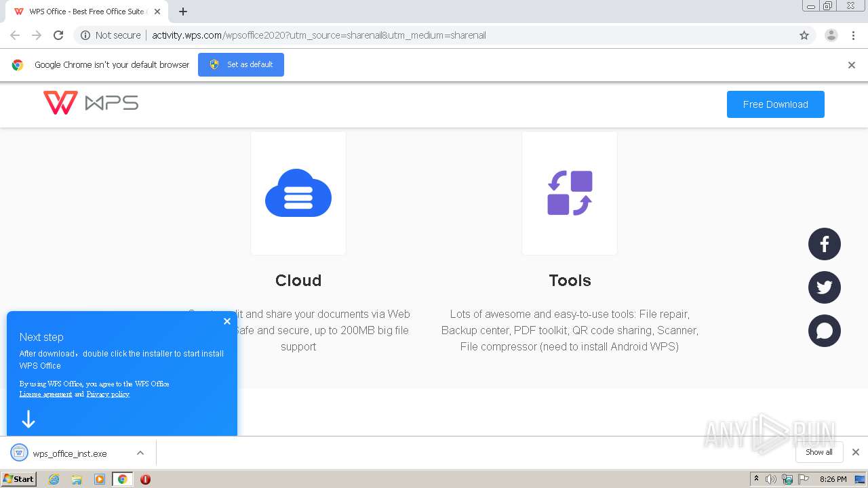Show hidden system tray icons
Image resolution: width=868 pixels, height=488 pixels.
point(756,479)
